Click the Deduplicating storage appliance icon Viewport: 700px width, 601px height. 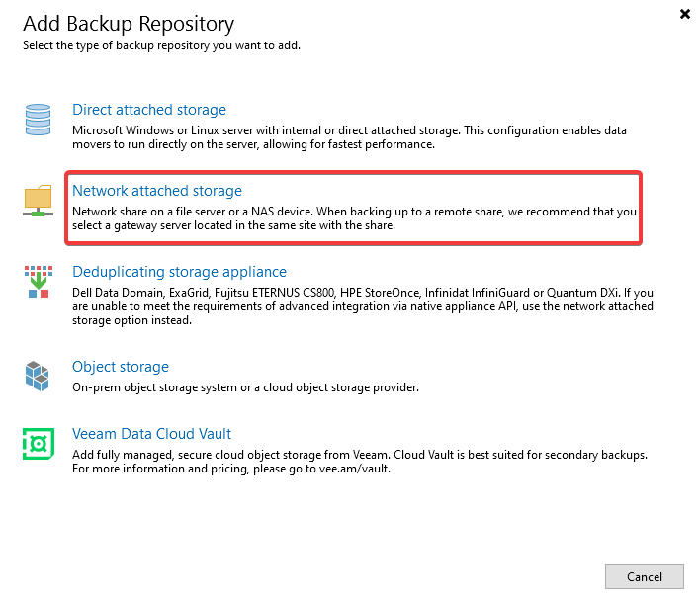[39, 282]
